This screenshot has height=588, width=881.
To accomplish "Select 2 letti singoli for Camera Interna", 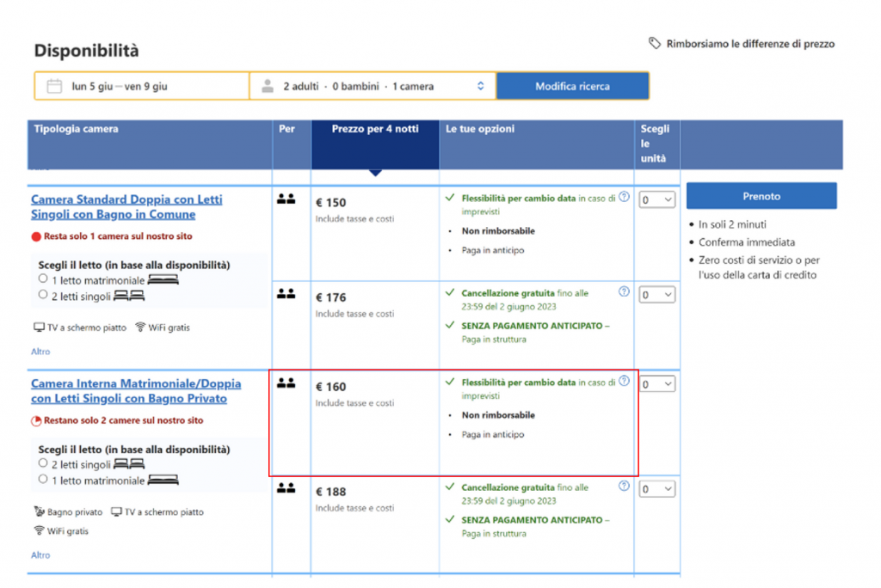I will pyautogui.click(x=43, y=464).
